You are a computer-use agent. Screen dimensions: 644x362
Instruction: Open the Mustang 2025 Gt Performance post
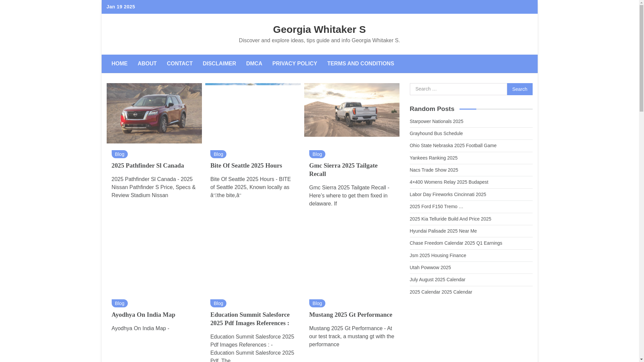click(351, 315)
